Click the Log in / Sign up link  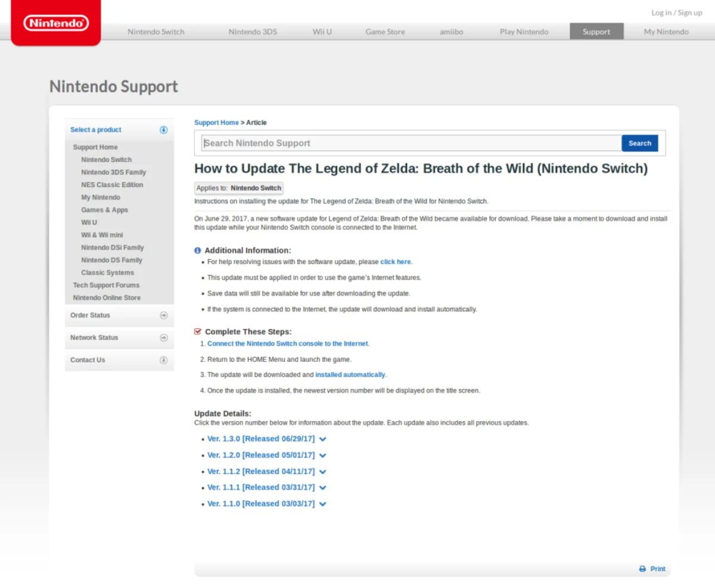pyautogui.click(x=676, y=13)
